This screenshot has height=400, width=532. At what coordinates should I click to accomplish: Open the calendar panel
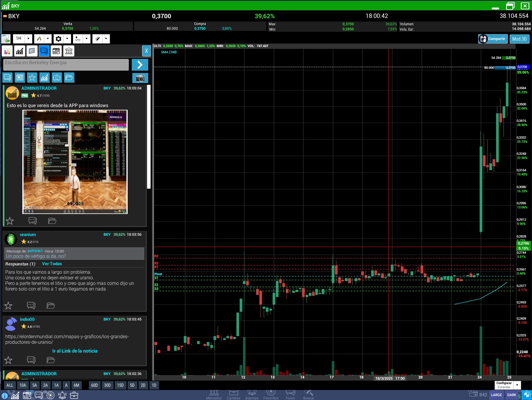tap(56, 51)
